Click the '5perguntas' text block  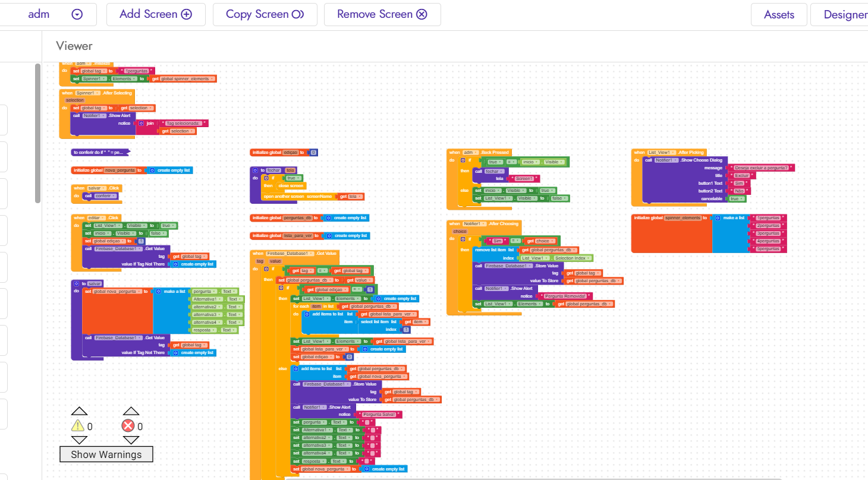coord(769,249)
